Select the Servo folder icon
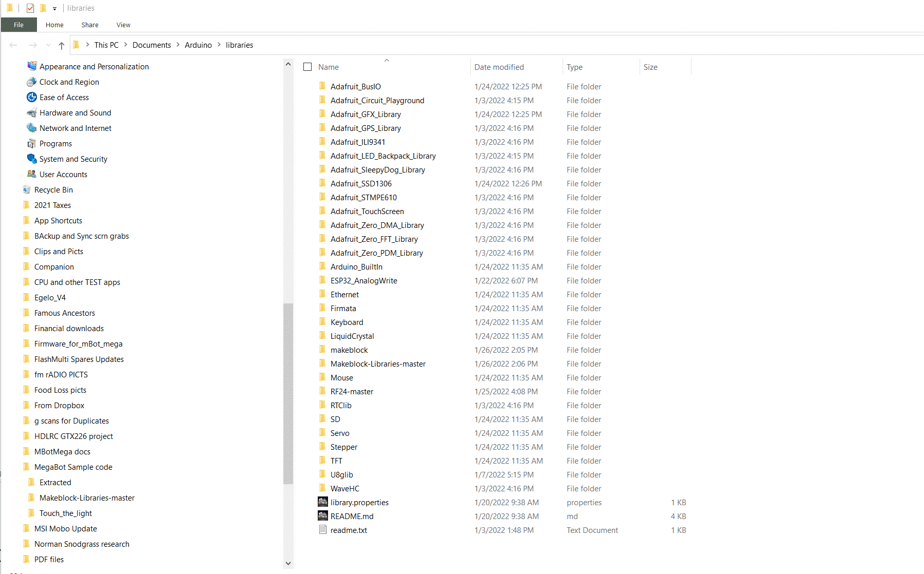924x574 pixels. coord(322,432)
